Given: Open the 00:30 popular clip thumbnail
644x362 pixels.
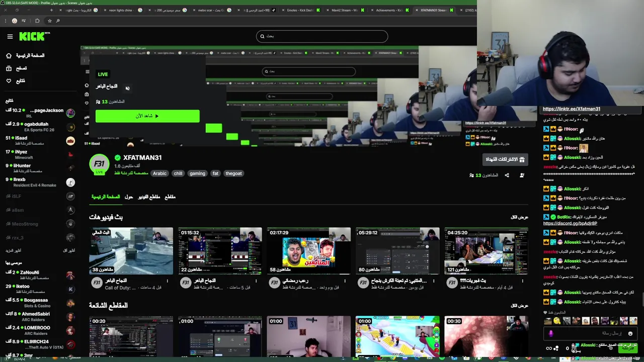Looking at the screenshot, I should coord(487,336).
